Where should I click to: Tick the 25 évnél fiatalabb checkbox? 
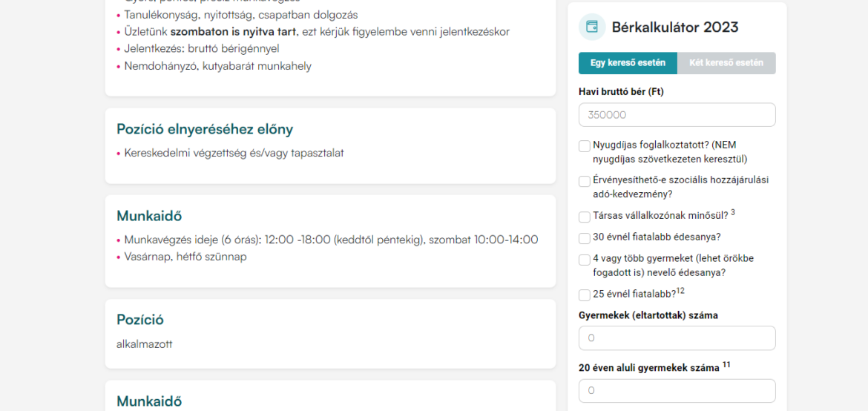585,295
